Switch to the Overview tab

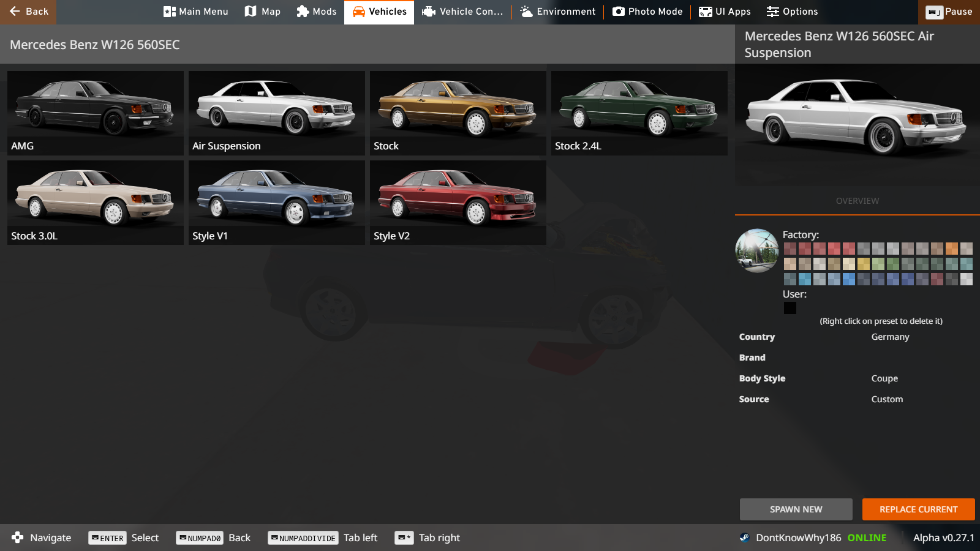858,201
